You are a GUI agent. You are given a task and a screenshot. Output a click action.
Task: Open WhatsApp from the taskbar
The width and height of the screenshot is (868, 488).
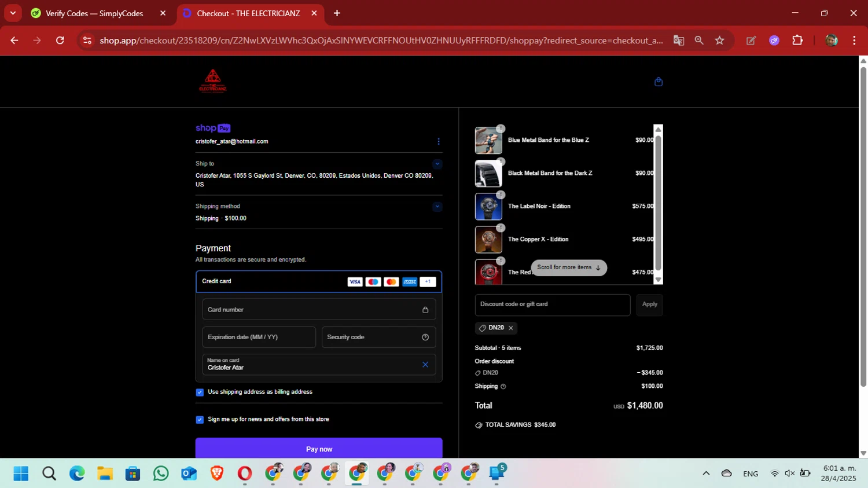(x=161, y=474)
